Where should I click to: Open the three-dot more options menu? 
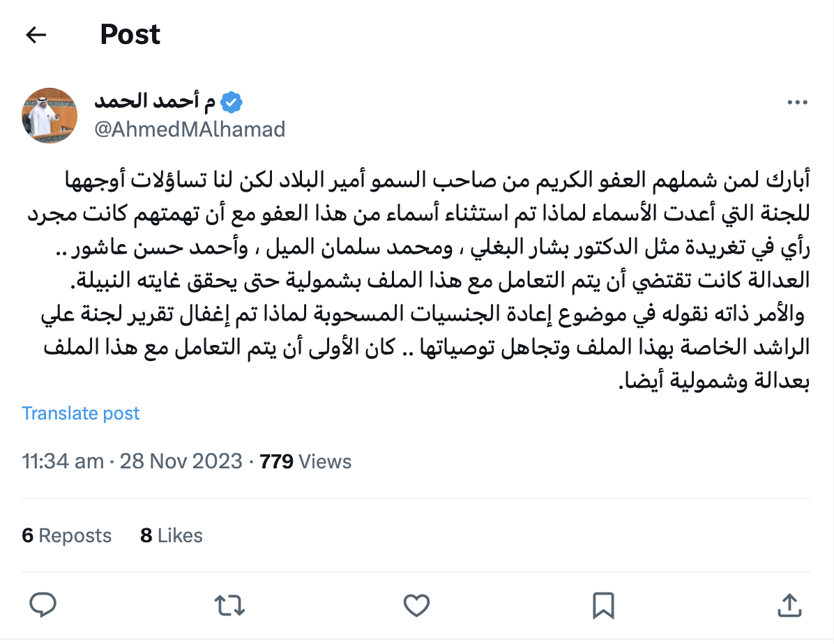point(796,103)
